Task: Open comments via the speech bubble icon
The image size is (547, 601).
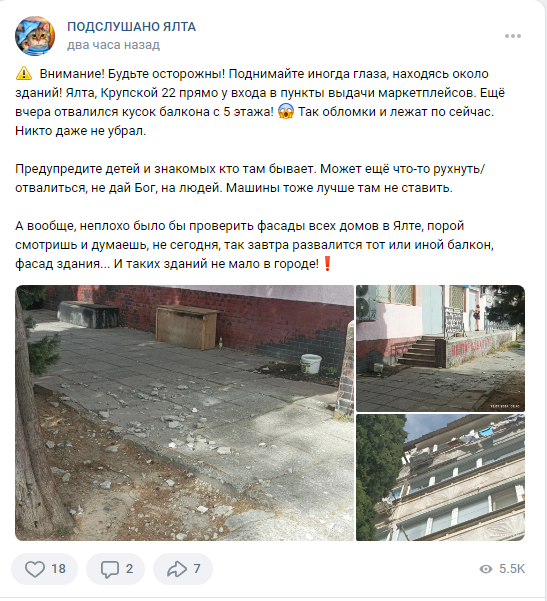Action: [x=110, y=569]
